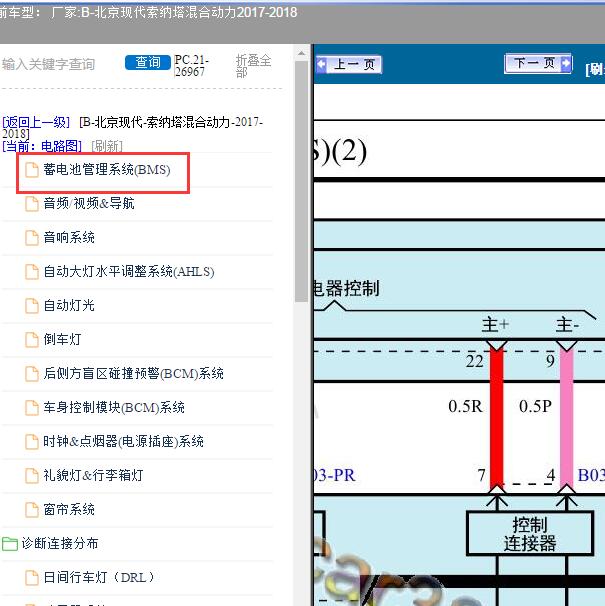Click document icon beside 后侧方盲区碰撞预警
Viewport: 605px width, 606px height.
tap(32, 374)
